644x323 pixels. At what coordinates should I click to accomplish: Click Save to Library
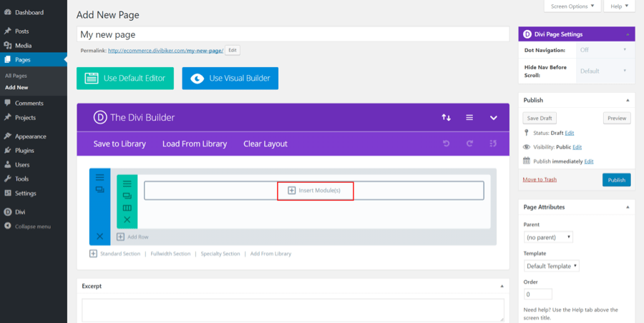(x=119, y=144)
